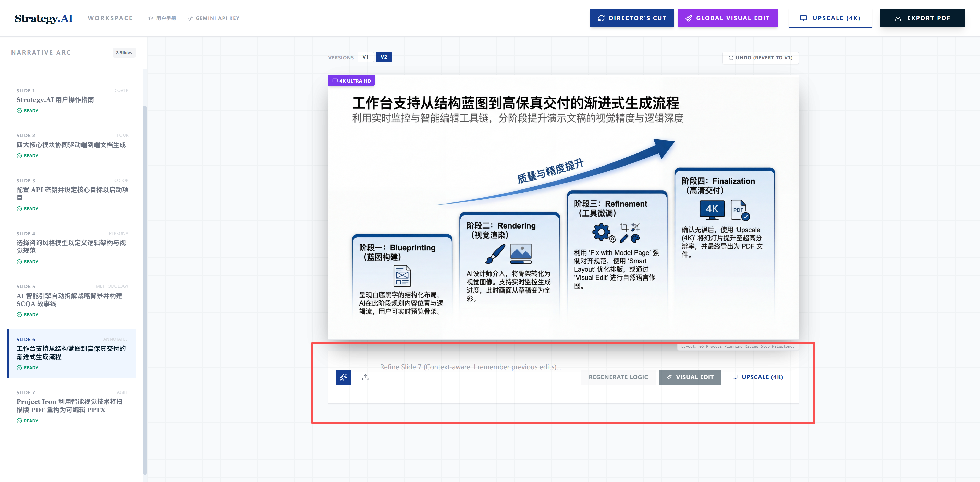Click the upload icon beside refine input
The height and width of the screenshot is (482, 980).
click(365, 377)
